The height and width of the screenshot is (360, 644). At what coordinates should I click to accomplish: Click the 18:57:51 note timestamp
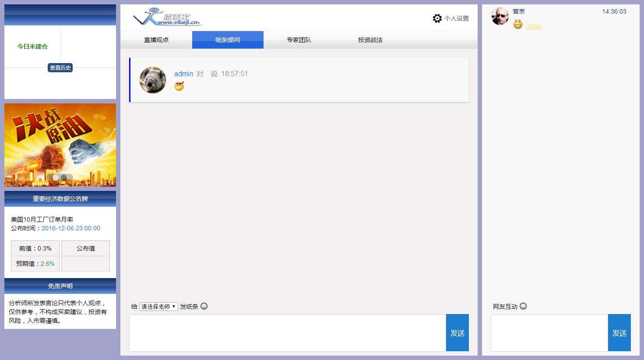tap(235, 74)
